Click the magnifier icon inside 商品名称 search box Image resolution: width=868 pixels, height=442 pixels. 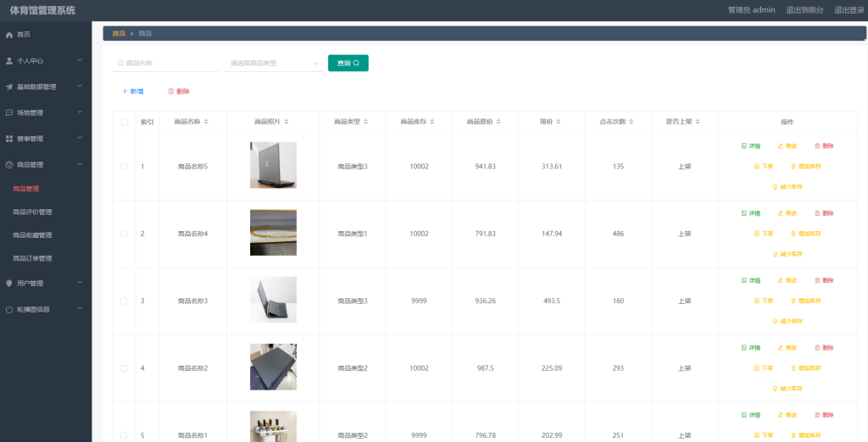pos(120,63)
